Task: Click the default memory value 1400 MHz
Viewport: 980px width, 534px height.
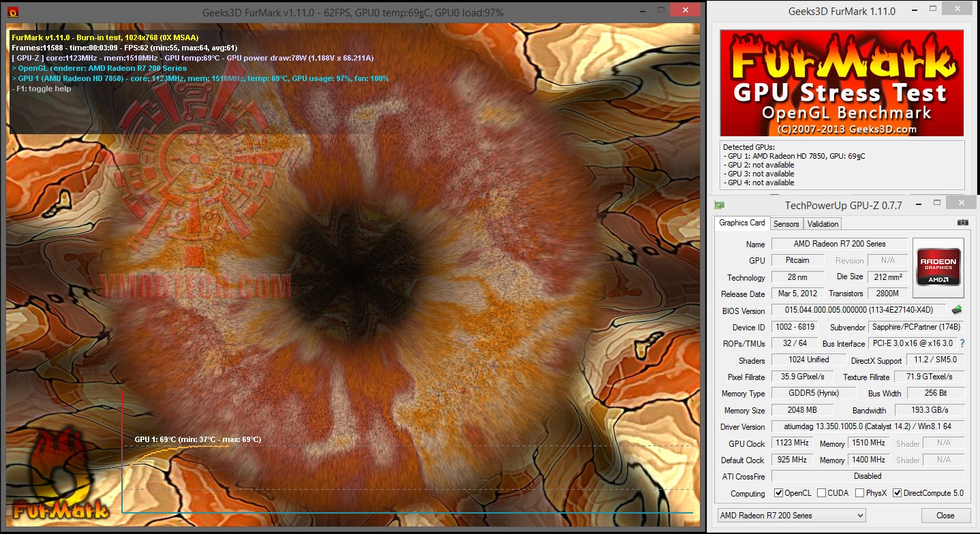Action: tap(868, 460)
